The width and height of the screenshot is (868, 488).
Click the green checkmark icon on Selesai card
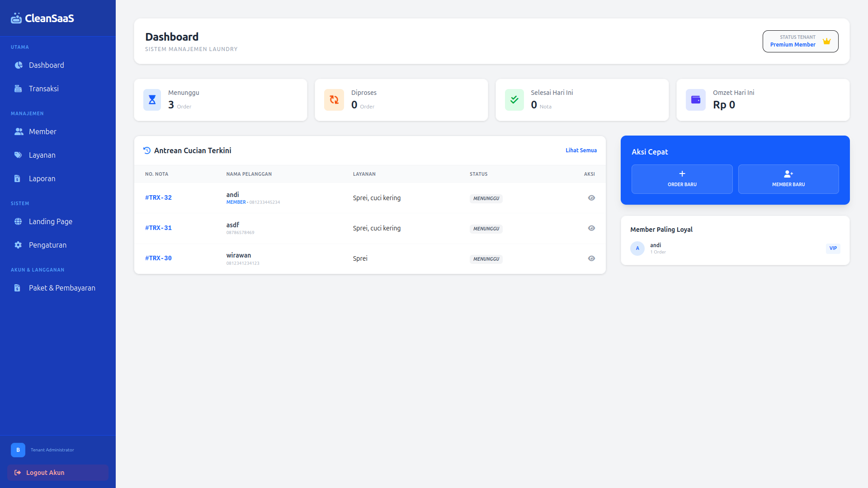click(514, 100)
